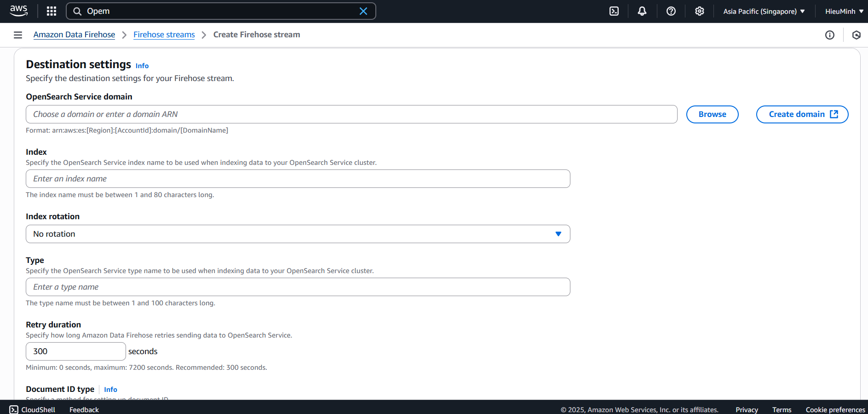Click the Retry duration seconds field
Image resolution: width=868 pixels, height=414 pixels.
76,351
